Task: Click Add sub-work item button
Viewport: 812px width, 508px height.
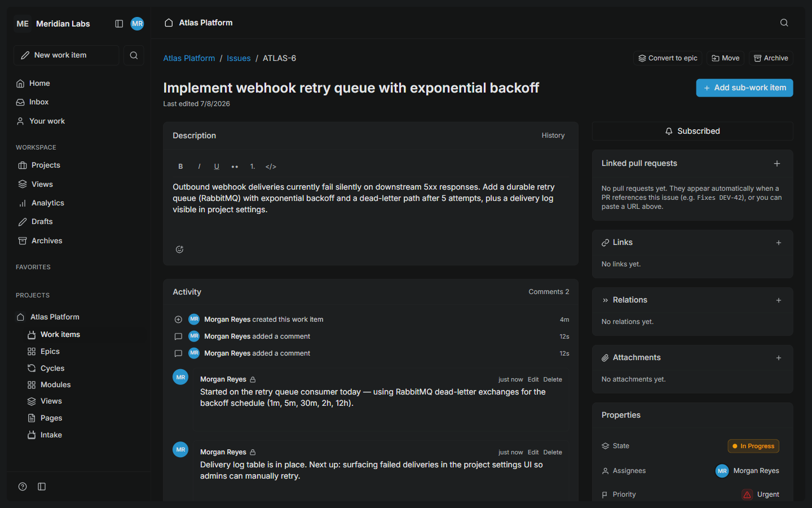Action: [x=744, y=87]
